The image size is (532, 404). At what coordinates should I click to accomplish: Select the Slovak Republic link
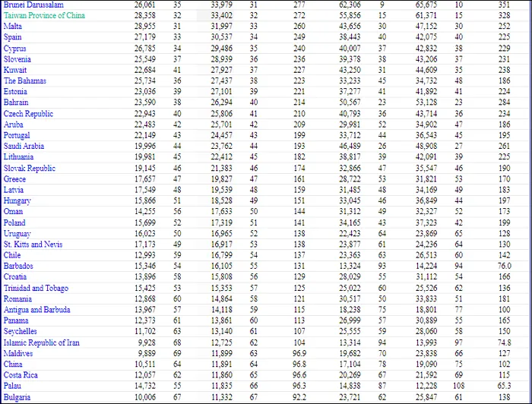coord(30,169)
